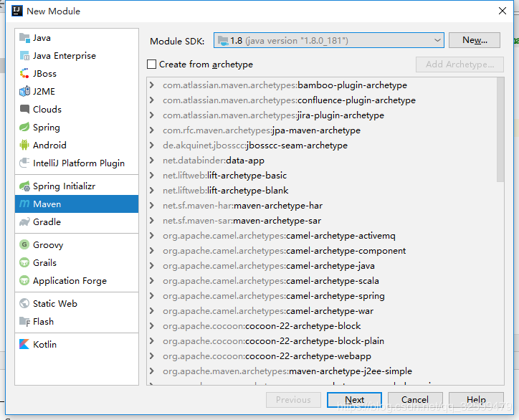Choose the Groovy icon in list
519x420 pixels.
coord(24,245)
